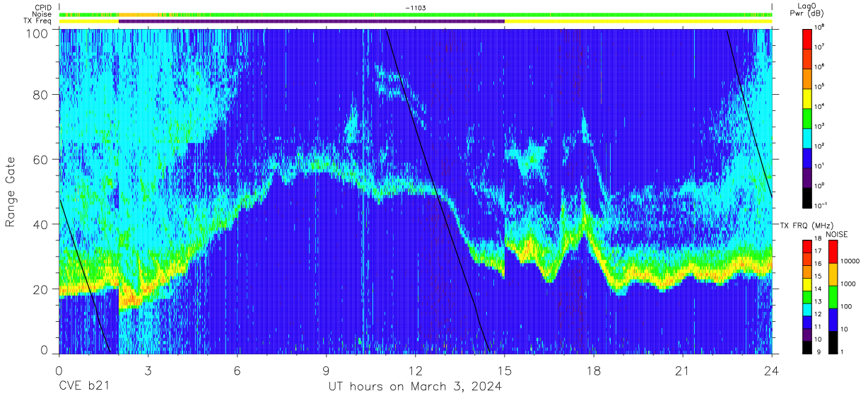This screenshot has width=868, height=401.
Task: Click the 15 tick label on the UT axis
Action: [x=505, y=371]
